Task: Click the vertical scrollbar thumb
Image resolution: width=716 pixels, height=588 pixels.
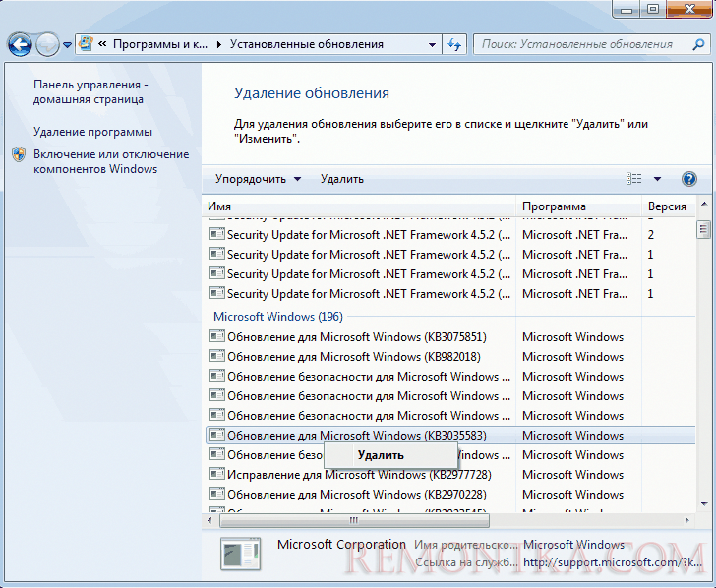Action: pyautogui.click(x=703, y=229)
